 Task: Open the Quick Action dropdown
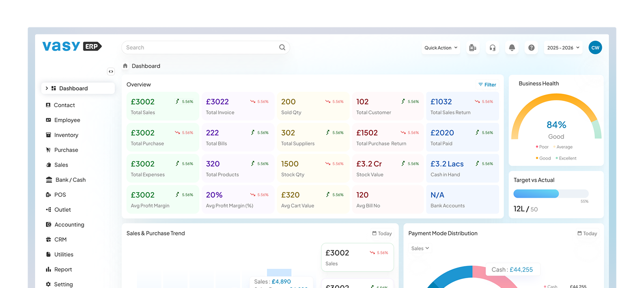441,48
